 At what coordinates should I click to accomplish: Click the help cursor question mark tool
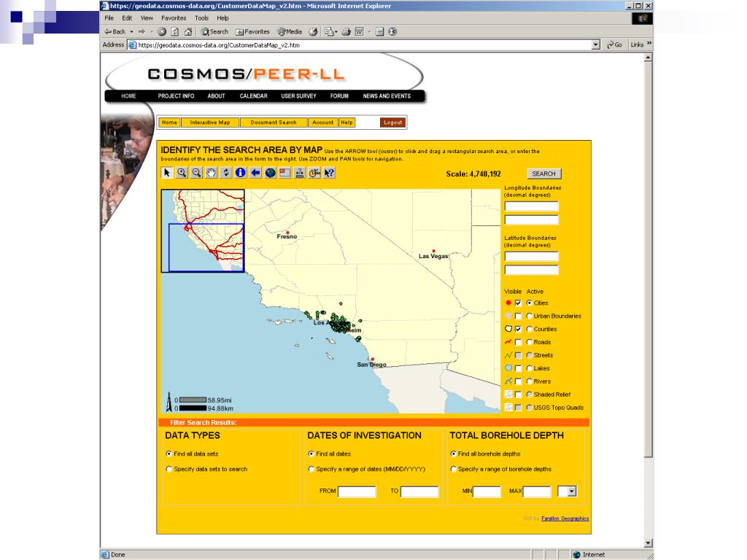[x=329, y=173]
